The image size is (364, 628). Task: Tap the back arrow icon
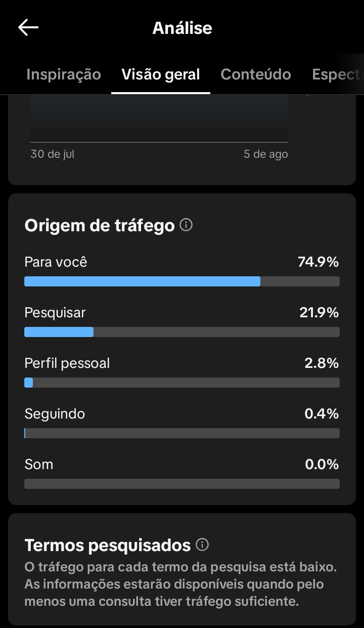(28, 28)
